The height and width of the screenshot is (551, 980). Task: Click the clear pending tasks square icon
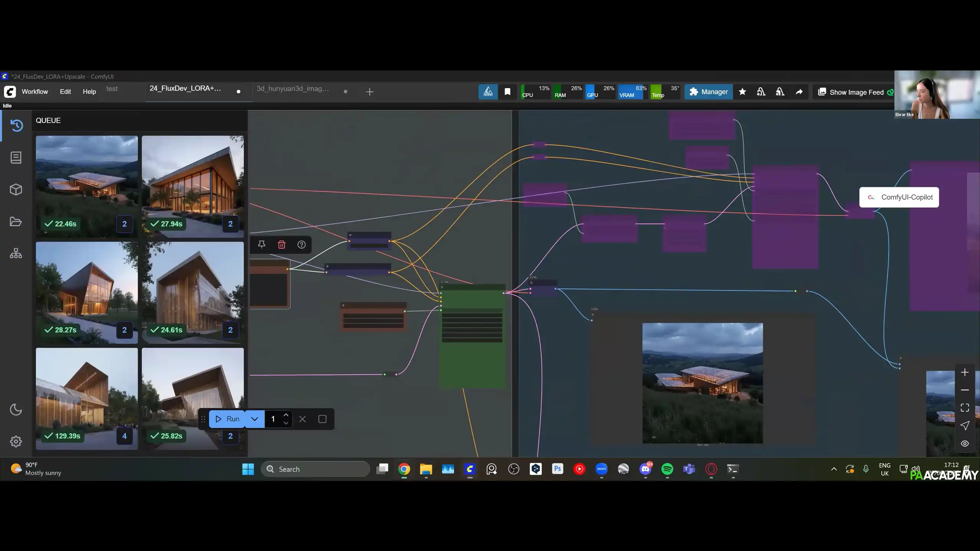click(322, 419)
